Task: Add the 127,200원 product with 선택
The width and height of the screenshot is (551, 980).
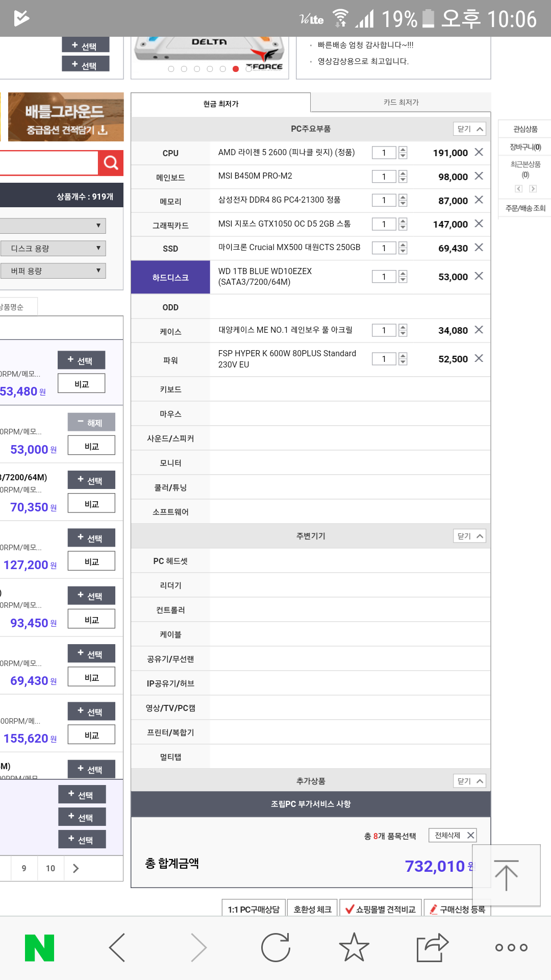Action: coord(91,538)
